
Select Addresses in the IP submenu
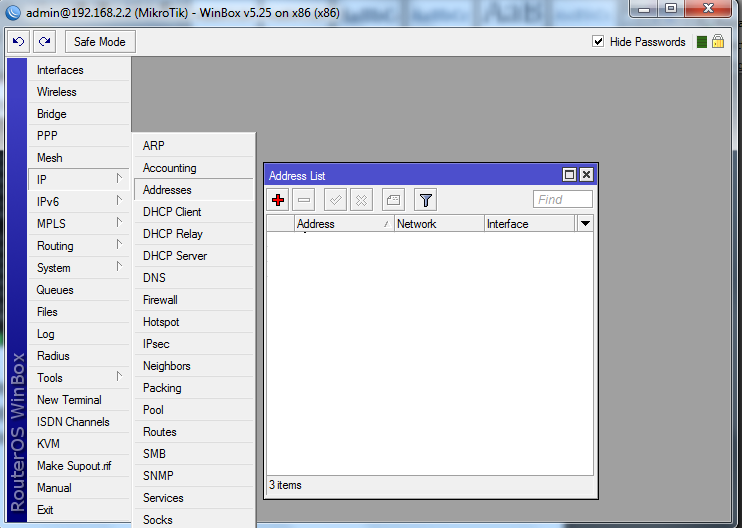tap(194, 190)
